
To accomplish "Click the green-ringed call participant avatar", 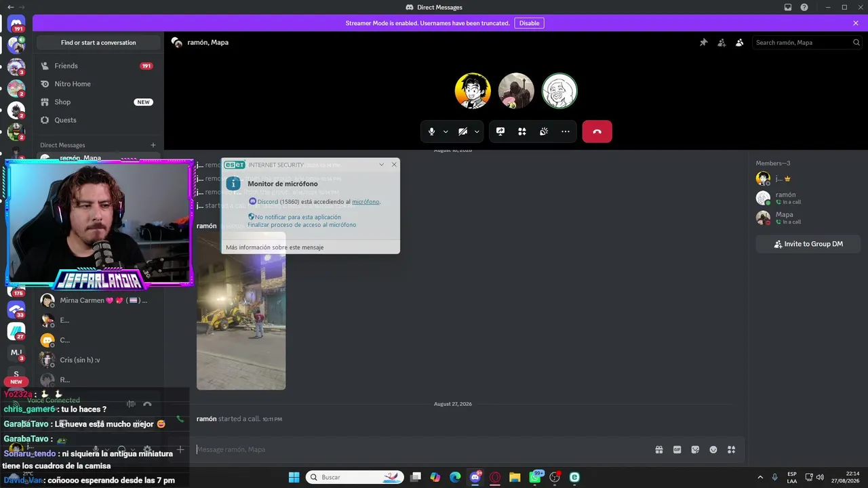I will point(559,91).
